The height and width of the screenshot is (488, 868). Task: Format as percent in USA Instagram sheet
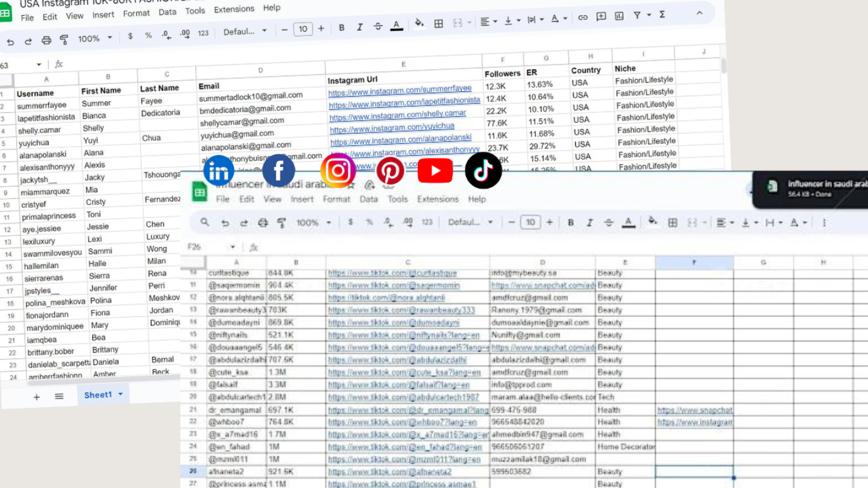pos(148,36)
